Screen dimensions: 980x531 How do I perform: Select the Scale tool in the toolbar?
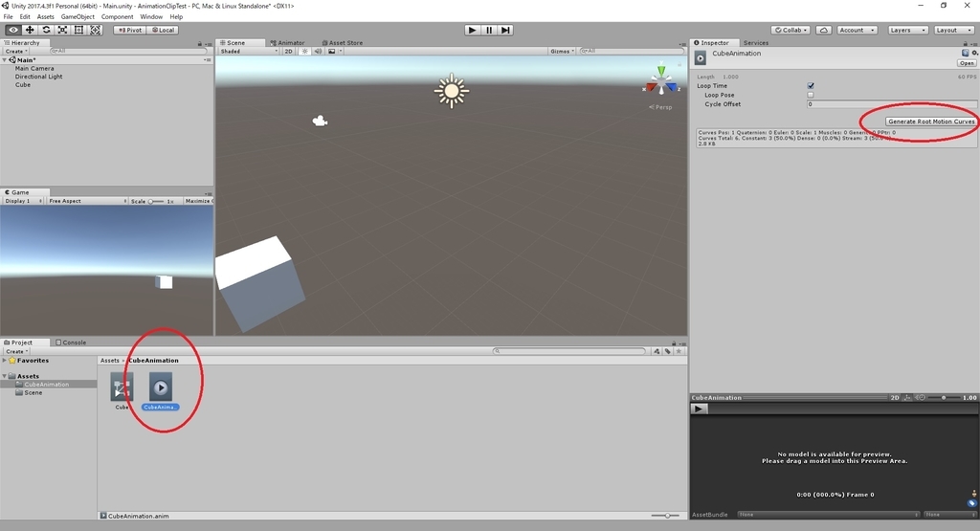pyautogui.click(x=62, y=30)
